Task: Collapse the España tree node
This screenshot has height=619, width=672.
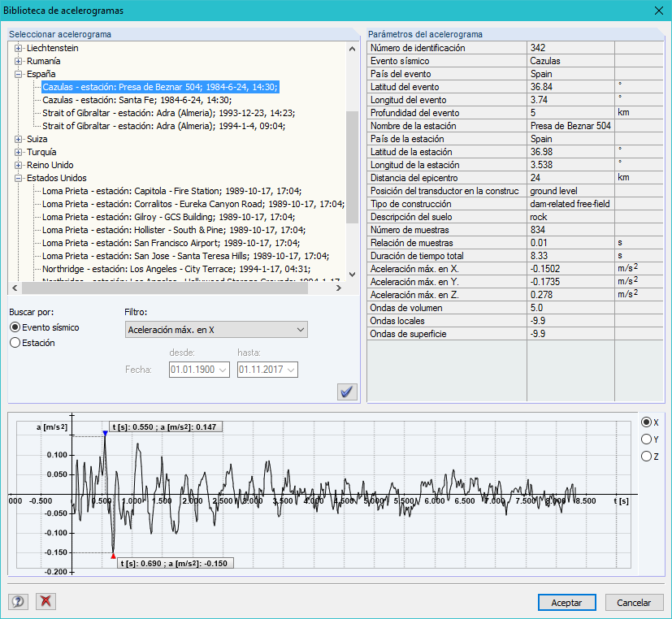Action: click(x=18, y=74)
